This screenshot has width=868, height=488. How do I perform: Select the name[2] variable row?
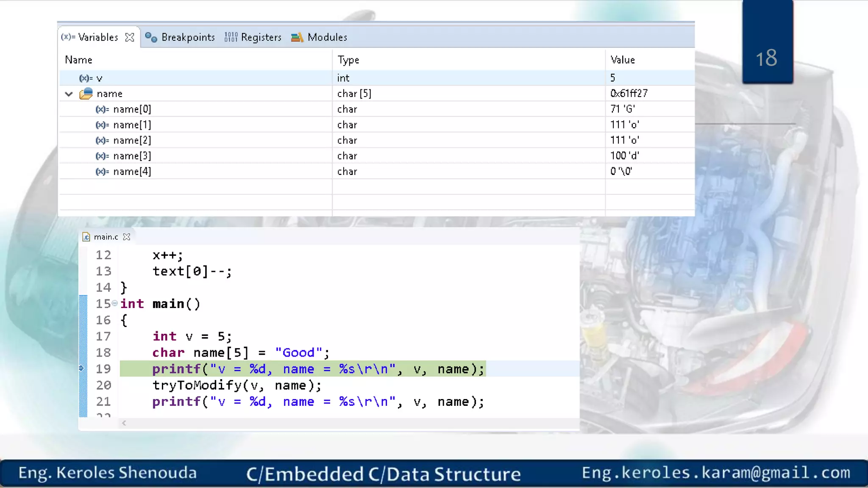pyautogui.click(x=132, y=140)
